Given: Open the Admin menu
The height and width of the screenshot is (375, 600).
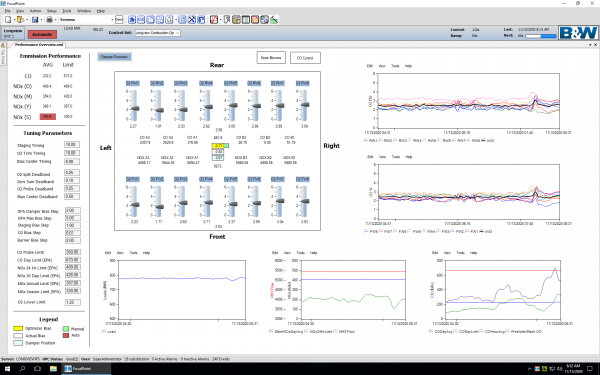Looking at the screenshot, I should click(x=35, y=11).
